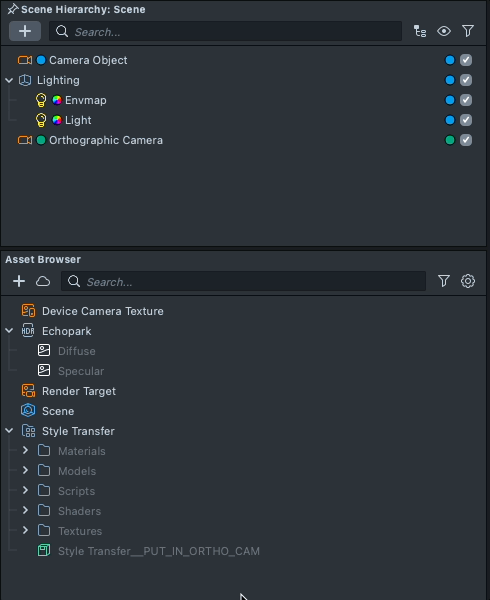
Task: Open Asset Browser settings gear
Action: click(468, 281)
